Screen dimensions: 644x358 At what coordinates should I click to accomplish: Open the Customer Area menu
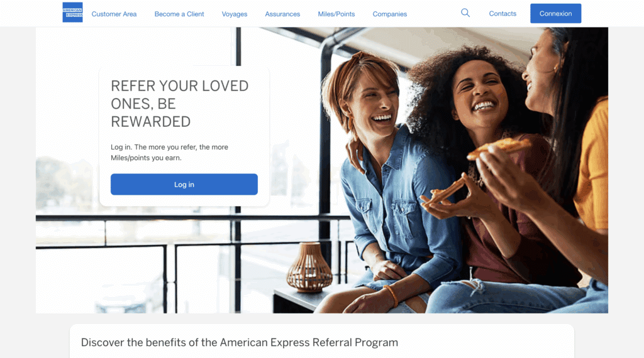click(x=114, y=14)
